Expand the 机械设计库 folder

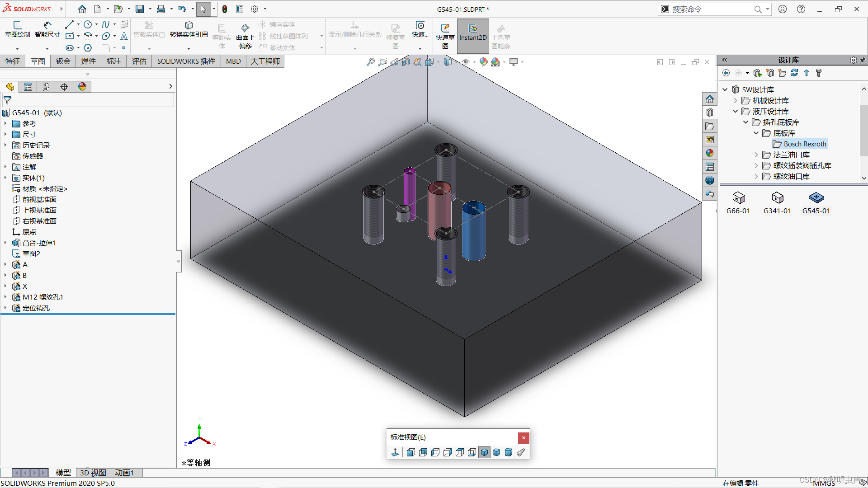pyautogui.click(x=736, y=100)
